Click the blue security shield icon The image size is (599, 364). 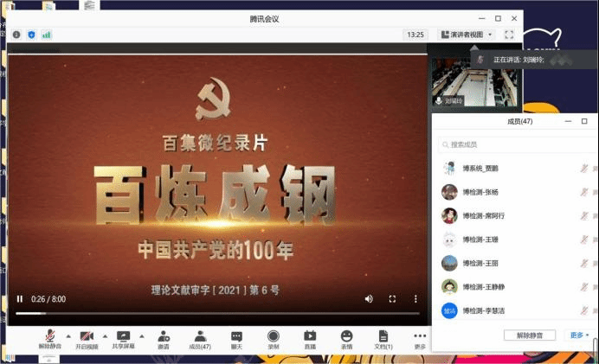(x=31, y=35)
